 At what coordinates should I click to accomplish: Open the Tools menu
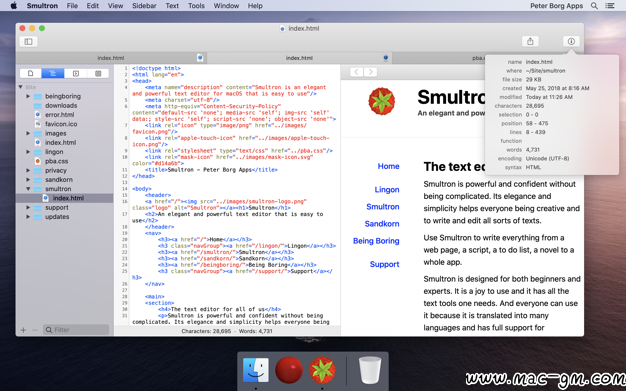pos(196,6)
